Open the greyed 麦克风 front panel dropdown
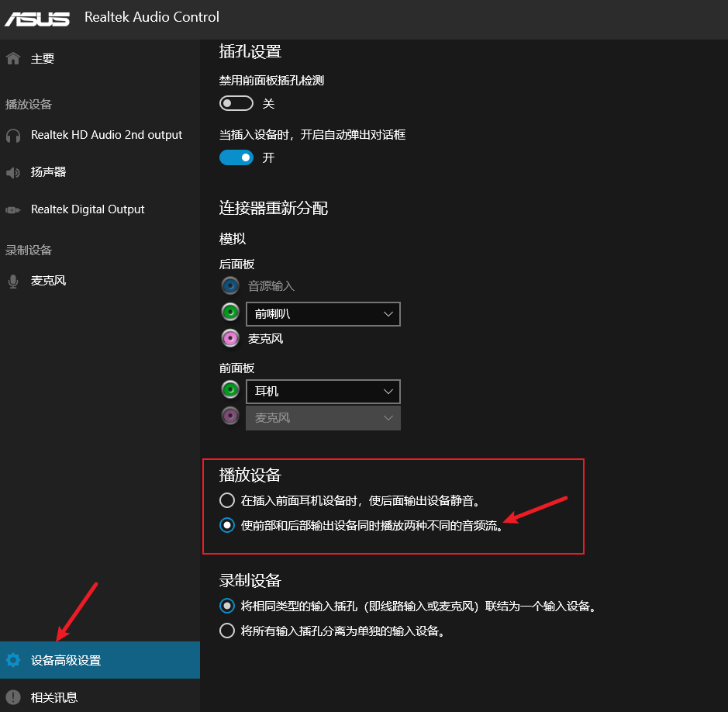 pos(323,418)
